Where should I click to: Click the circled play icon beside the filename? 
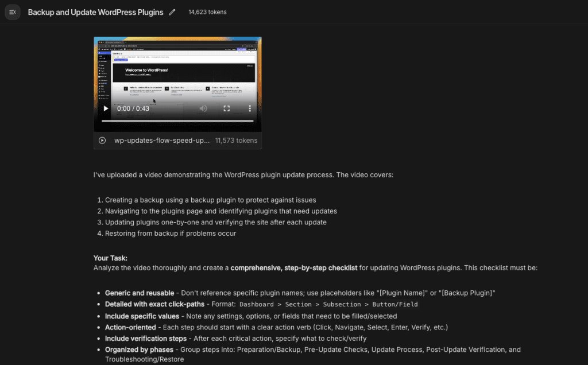tap(102, 140)
